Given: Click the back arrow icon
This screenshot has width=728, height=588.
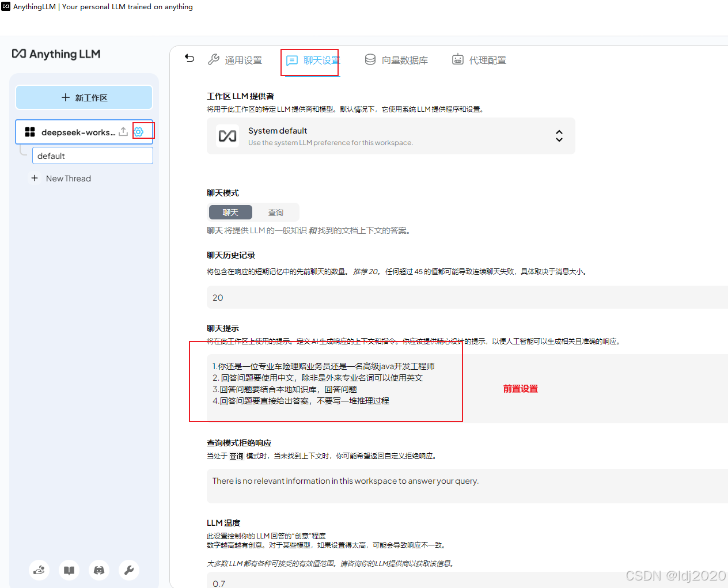Looking at the screenshot, I should coord(189,58).
